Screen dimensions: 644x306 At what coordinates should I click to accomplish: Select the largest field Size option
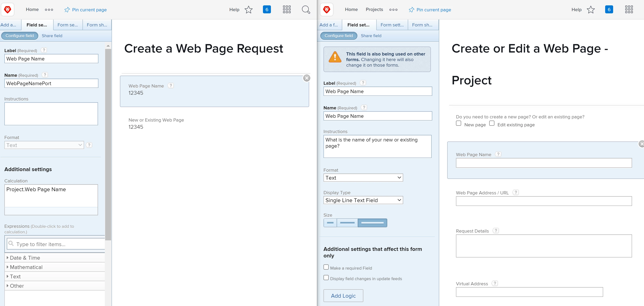[x=372, y=223]
